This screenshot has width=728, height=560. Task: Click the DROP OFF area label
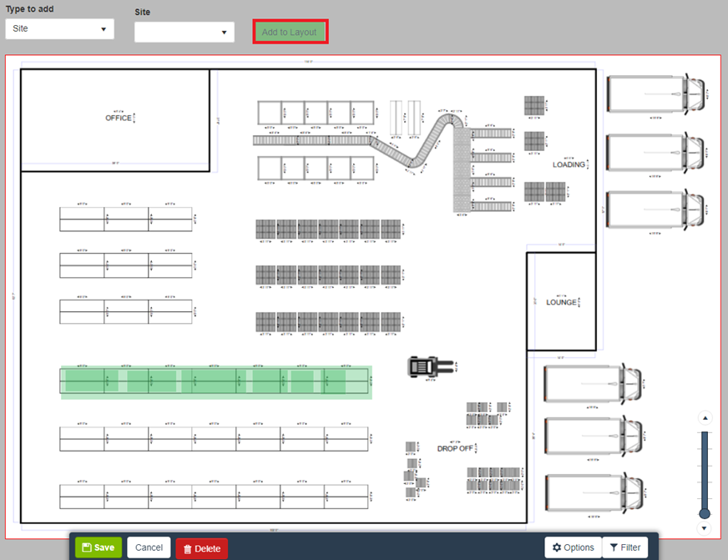point(454,448)
